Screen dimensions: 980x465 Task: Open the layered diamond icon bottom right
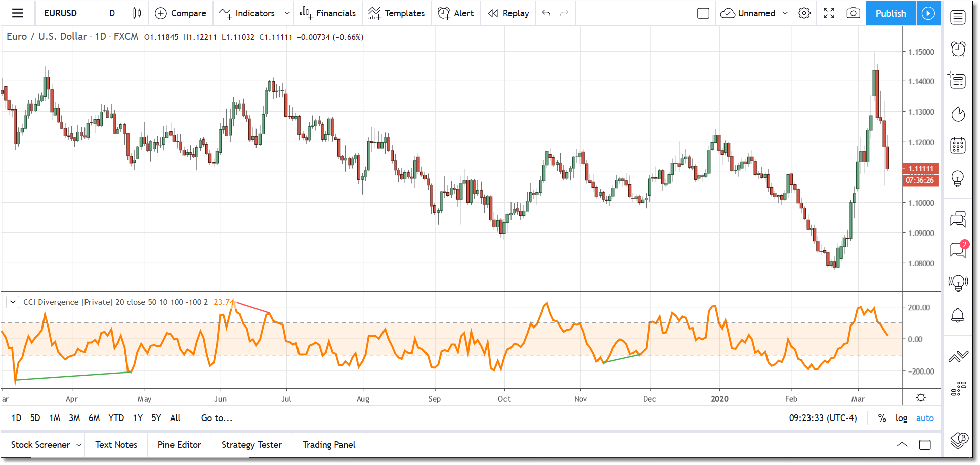959,440
